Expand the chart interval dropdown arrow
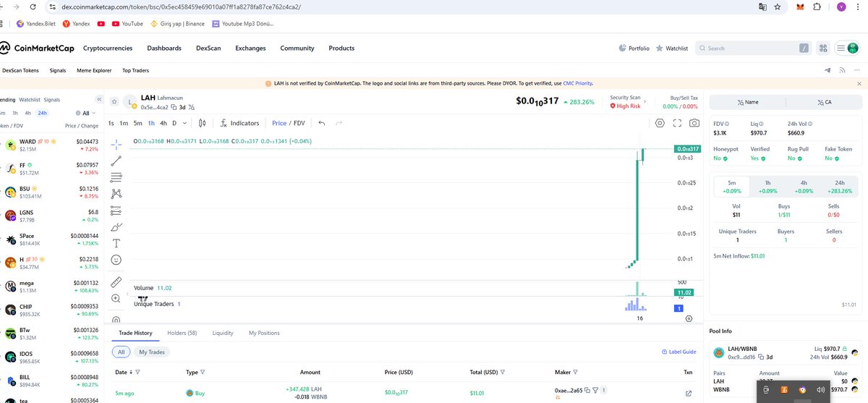 point(185,123)
